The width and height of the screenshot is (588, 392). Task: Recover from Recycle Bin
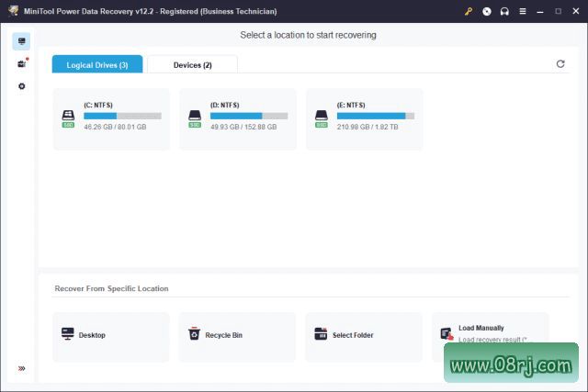pyautogui.click(x=237, y=337)
